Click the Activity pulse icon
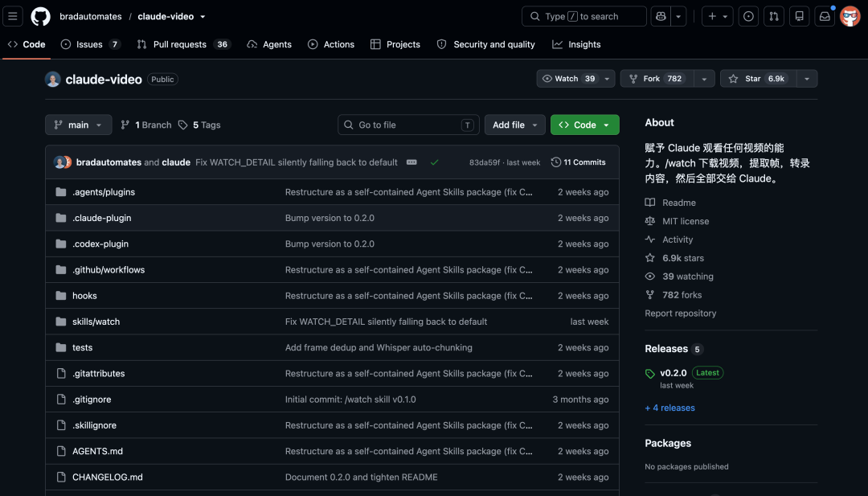This screenshot has width=868, height=496. click(650, 240)
